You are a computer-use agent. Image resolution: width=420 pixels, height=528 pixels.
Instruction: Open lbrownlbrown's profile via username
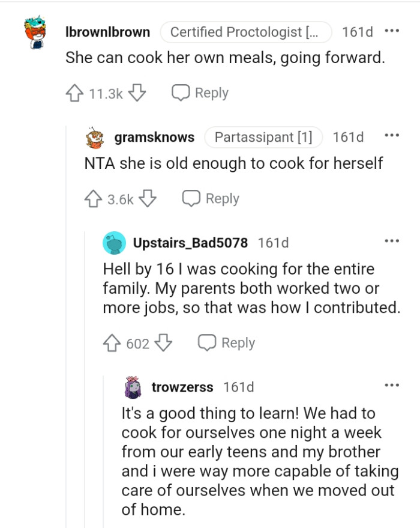tap(108, 32)
